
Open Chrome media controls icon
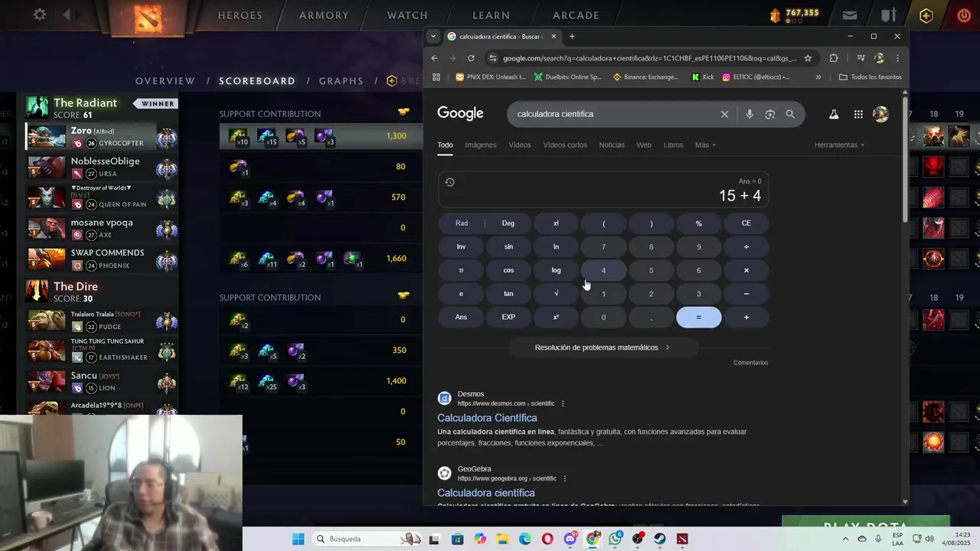pyautogui.click(x=861, y=58)
